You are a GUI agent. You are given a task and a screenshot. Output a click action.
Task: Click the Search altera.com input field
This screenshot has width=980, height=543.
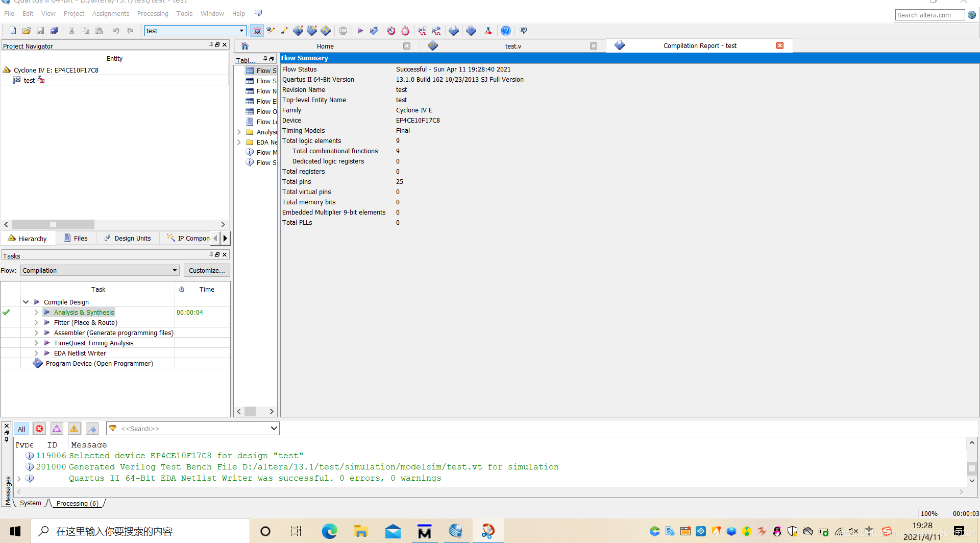tap(930, 15)
